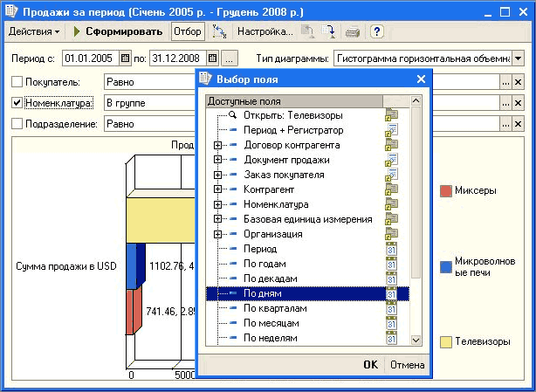Click the magnifier icon beside Открыть: Телевизоры
Viewport: 536px width, 392px height.
click(233, 115)
